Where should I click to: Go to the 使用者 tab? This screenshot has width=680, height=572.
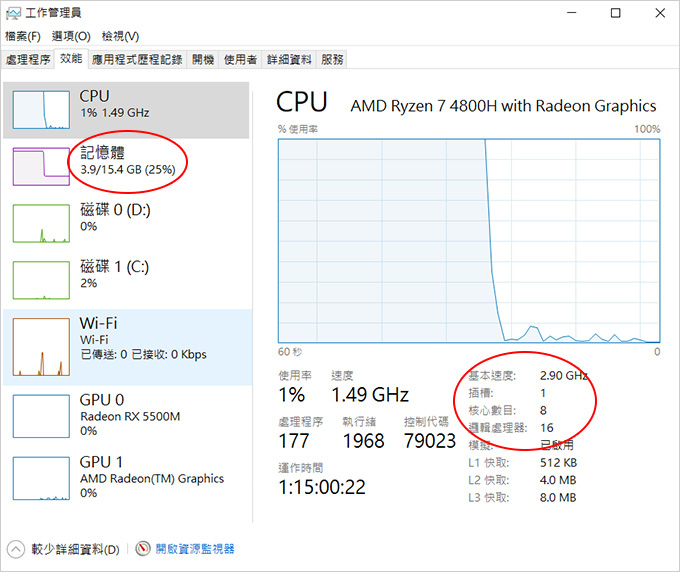(x=240, y=59)
